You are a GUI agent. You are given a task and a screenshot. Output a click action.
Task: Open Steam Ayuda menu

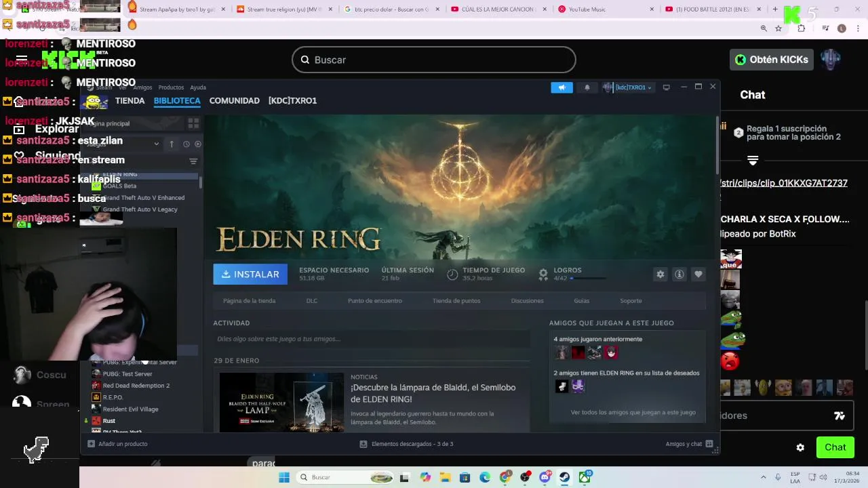198,87
